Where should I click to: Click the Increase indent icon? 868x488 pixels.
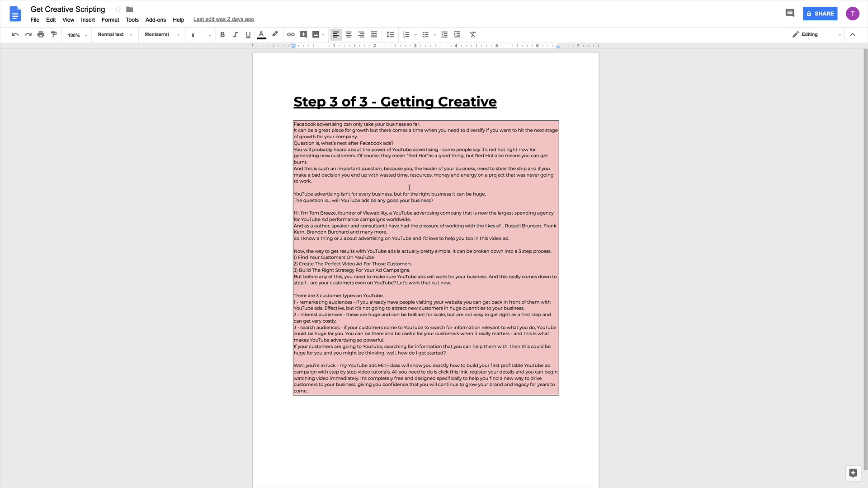(457, 35)
